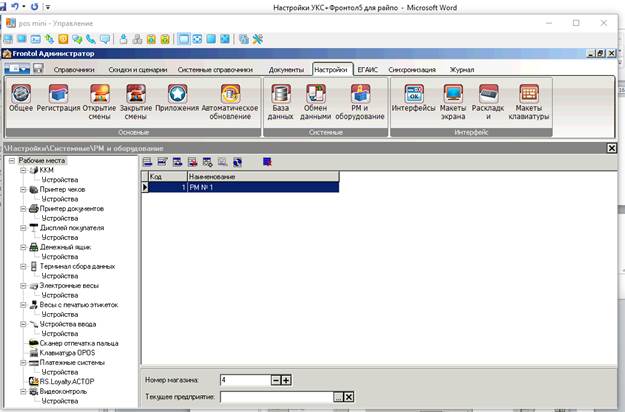Click the Текущее предприятие field
Image resolution: width=625 pixels, height=412 pixels.
pyautogui.click(x=277, y=397)
